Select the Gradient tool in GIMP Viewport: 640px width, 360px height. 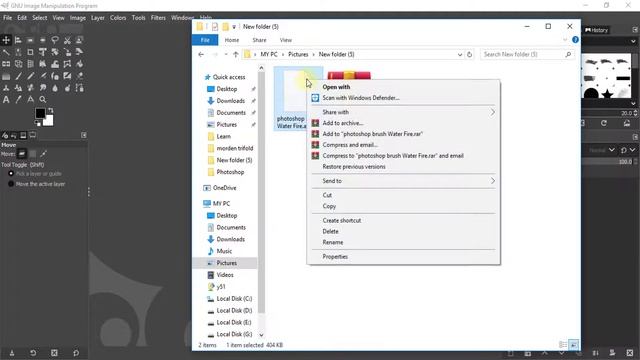click(6, 76)
